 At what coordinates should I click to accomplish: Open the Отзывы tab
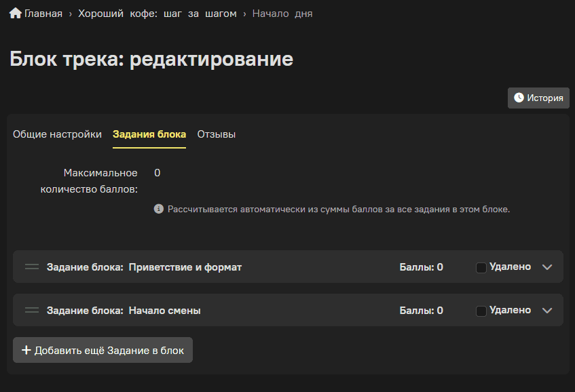tap(217, 134)
